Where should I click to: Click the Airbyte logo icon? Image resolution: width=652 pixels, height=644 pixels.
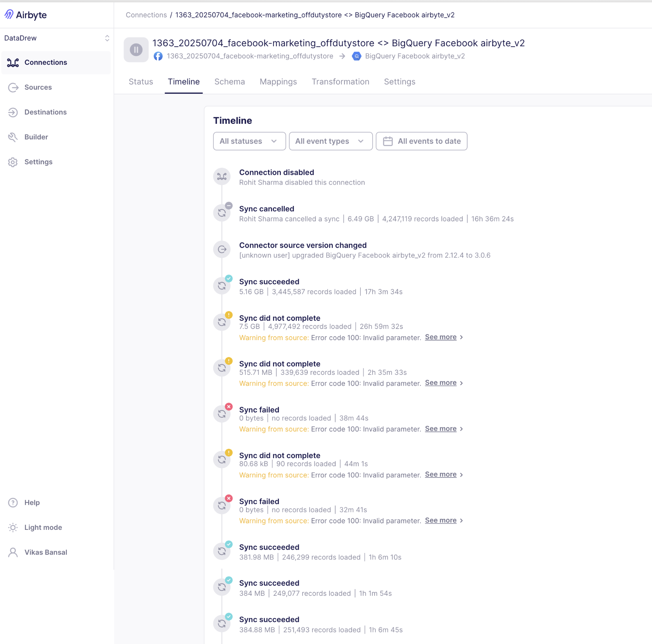tap(9, 15)
